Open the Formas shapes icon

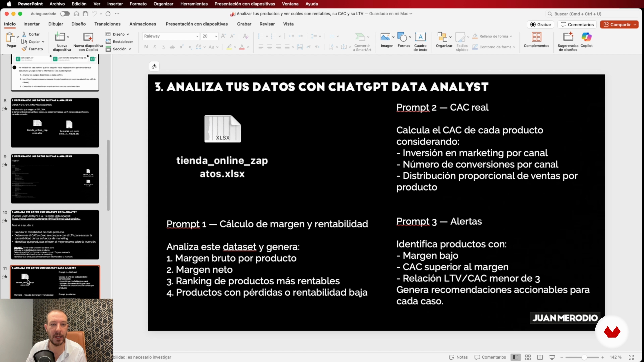point(402,37)
